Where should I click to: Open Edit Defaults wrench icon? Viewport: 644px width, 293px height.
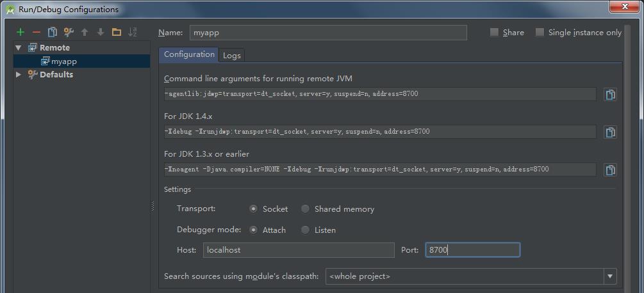point(69,33)
